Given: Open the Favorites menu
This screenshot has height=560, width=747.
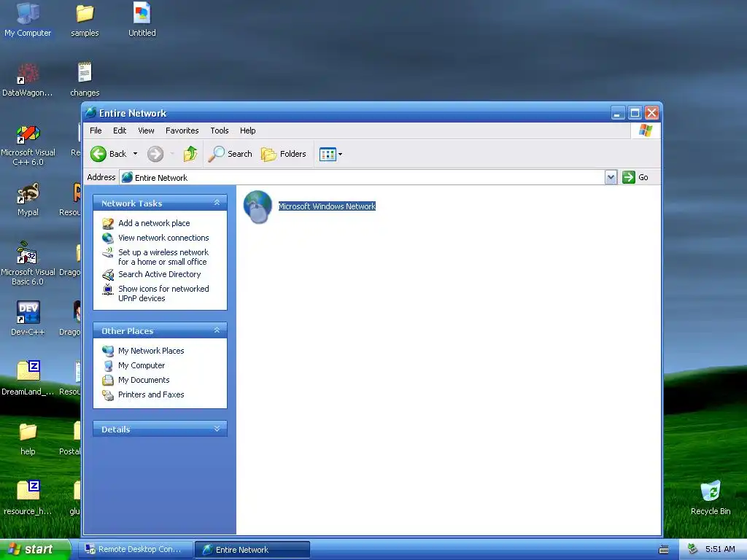Looking at the screenshot, I should (x=182, y=131).
